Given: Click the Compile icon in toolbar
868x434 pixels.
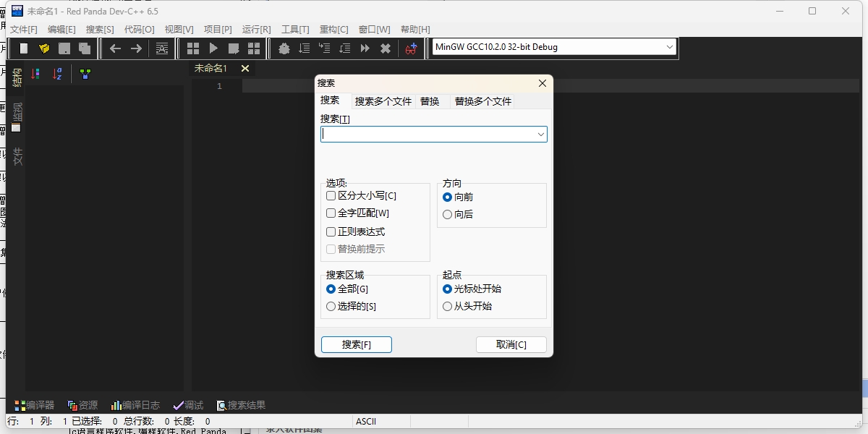Looking at the screenshot, I should 193,48.
